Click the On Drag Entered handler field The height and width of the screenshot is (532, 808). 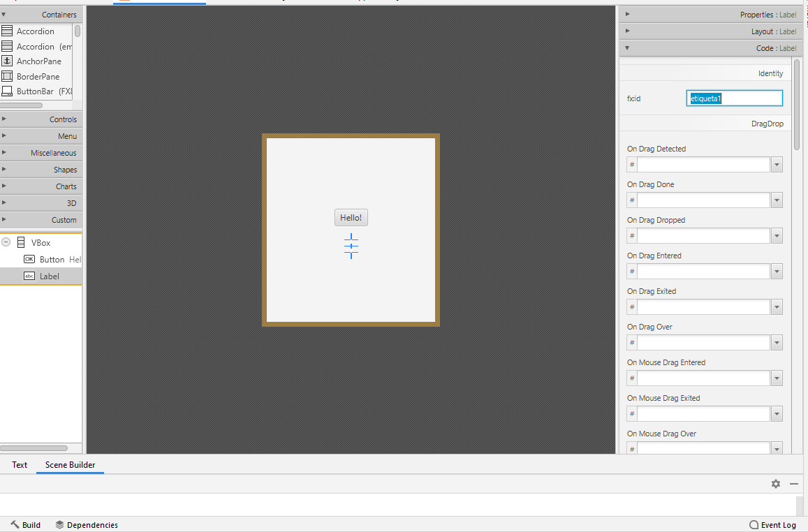coord(703,271)
